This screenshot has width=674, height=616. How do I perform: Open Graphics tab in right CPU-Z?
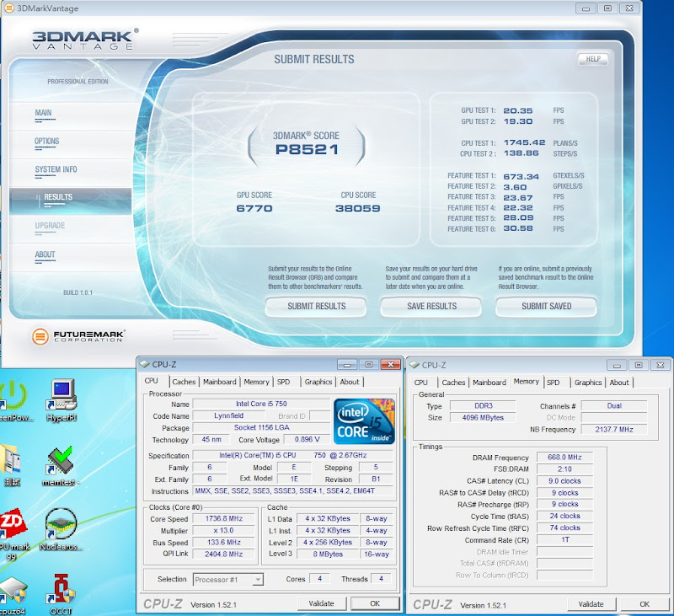pos(588,383)
